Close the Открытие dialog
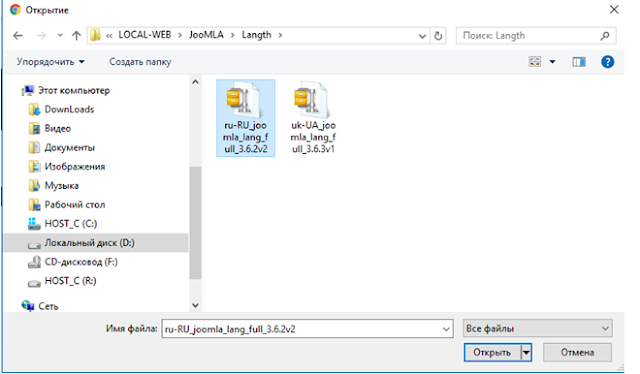640x374 pixels. (x=614, y=9)
